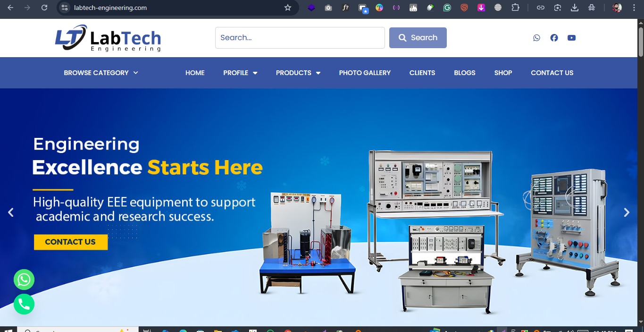644x332 pixels.
Task: Click the blue Search button
Action: click(418, 38)
